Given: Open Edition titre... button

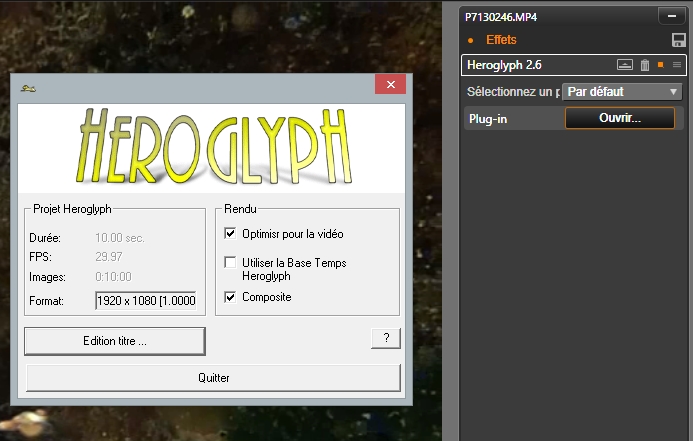Looking at the screenshot, I should coord(115,341).
